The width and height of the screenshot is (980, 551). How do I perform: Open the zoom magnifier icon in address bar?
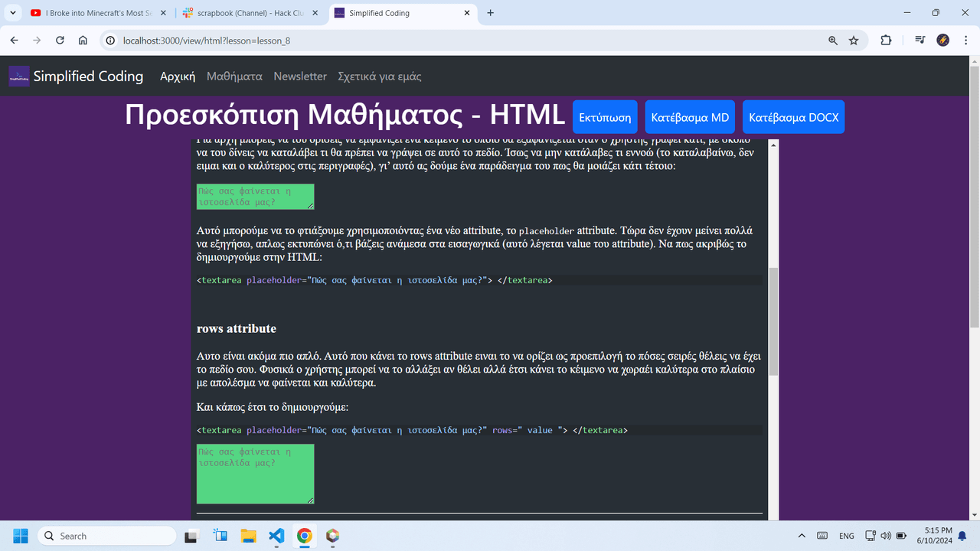point(833,41)
